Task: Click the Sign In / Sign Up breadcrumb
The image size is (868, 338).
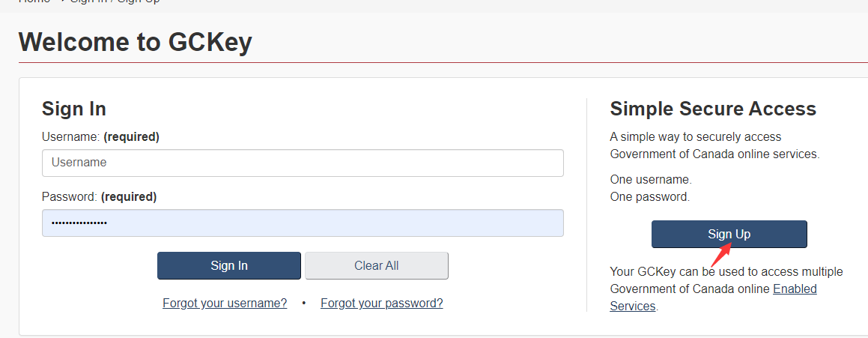Action: 115,2
